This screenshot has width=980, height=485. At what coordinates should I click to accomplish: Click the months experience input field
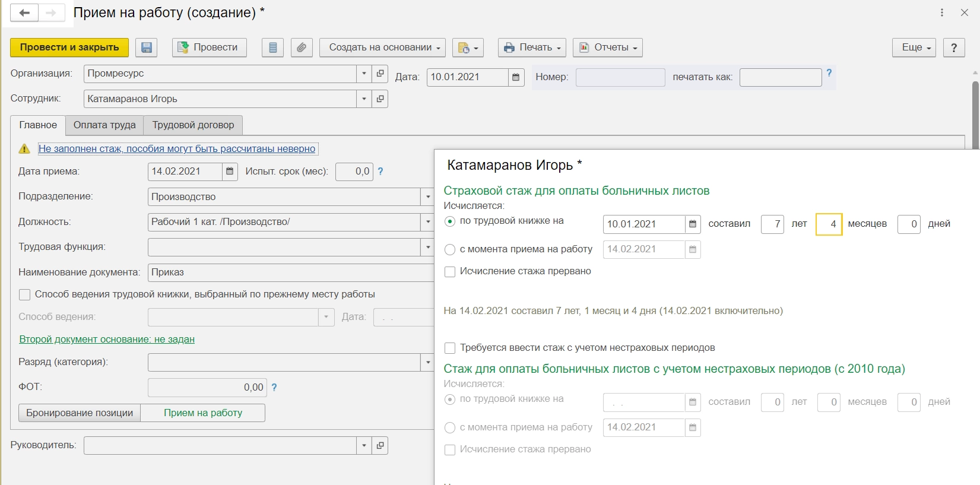829,224
